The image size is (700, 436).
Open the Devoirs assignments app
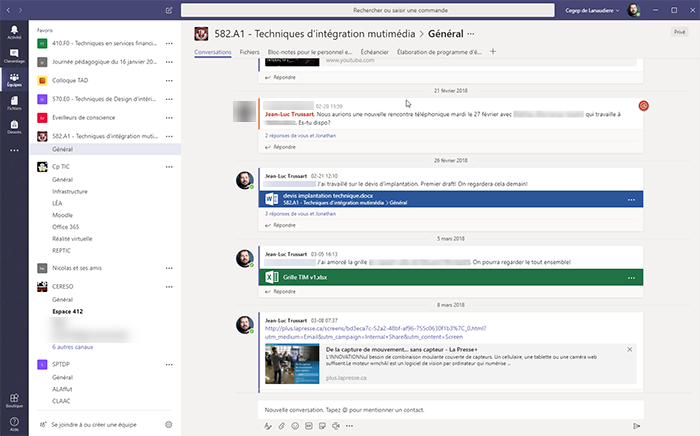click(14, 125)
